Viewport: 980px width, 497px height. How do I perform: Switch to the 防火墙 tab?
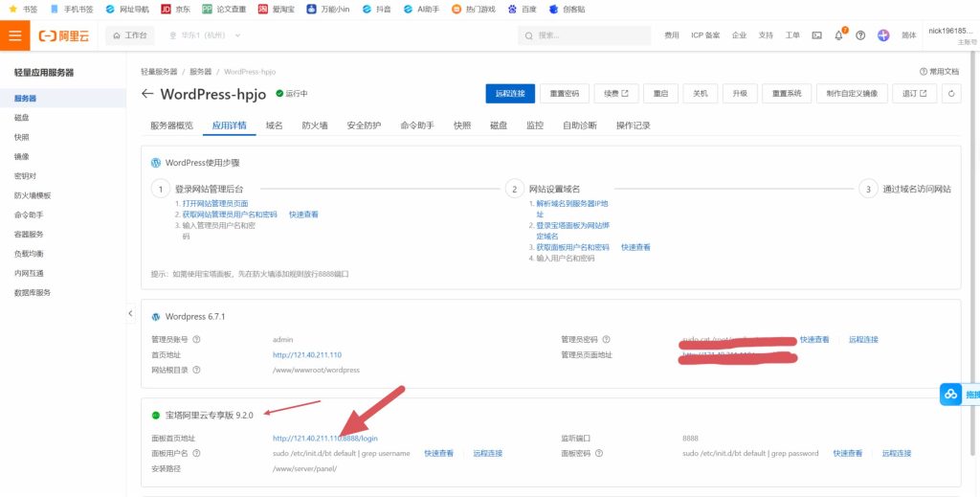click(x=314, y=125)
